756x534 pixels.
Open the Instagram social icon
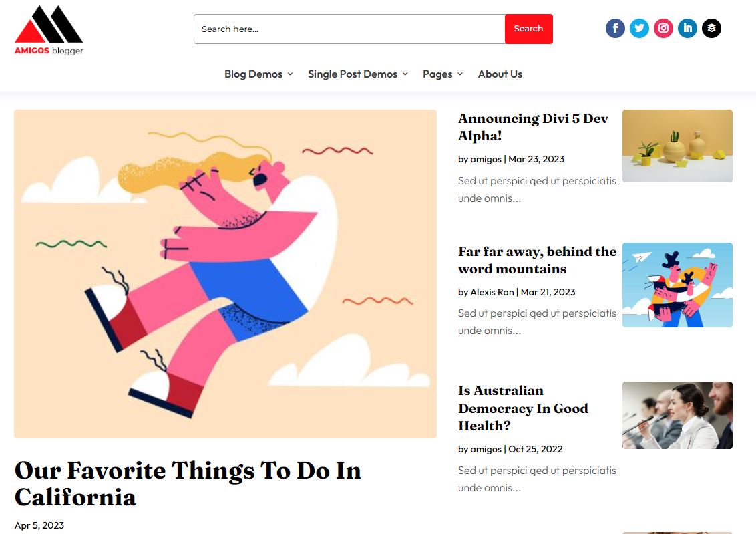pos(663,29)
